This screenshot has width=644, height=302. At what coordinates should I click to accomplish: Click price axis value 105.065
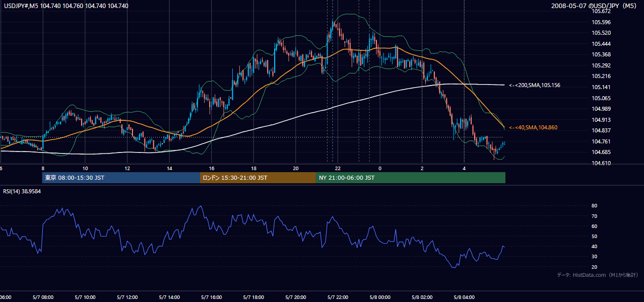[x=601, y=98]
